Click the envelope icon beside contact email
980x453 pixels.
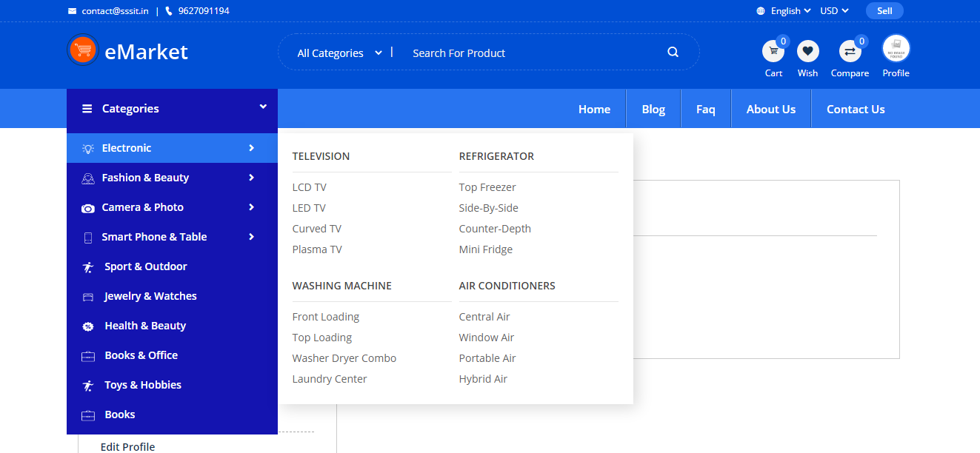coord(72,11)
